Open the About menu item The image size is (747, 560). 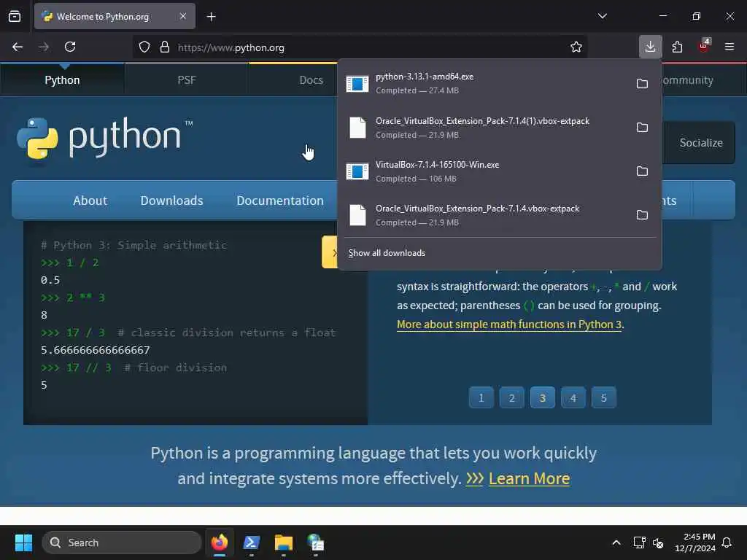(90, 201)
